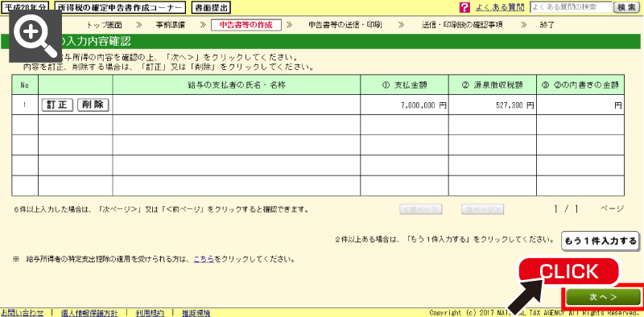Select the 事前準備 navigation step
This screenshot has height=317, width=644.
pyautogui.click(x=170, y=25)
